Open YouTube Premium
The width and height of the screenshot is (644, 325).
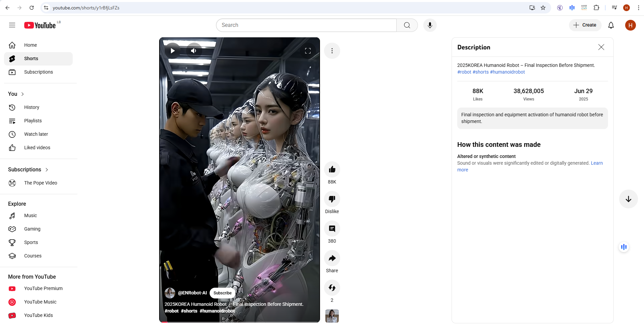click(38, 288)
